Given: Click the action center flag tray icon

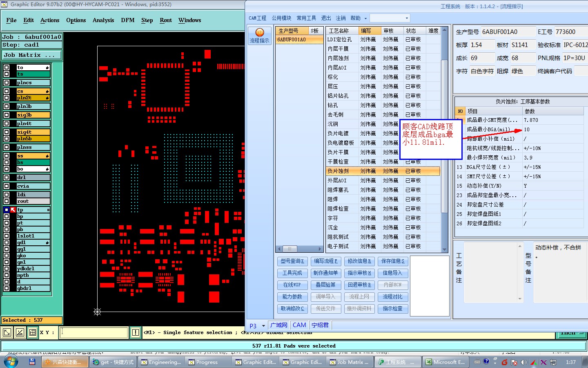Looking at the screenshot, I should [x=514, y=362].
